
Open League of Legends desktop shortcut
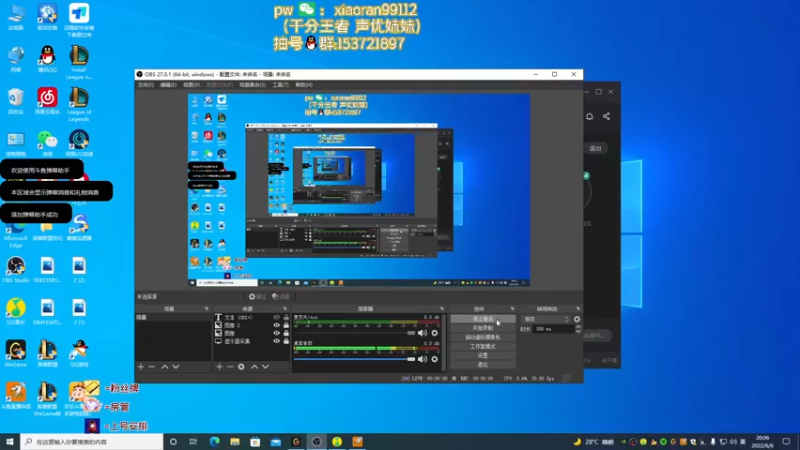[79, 105]
